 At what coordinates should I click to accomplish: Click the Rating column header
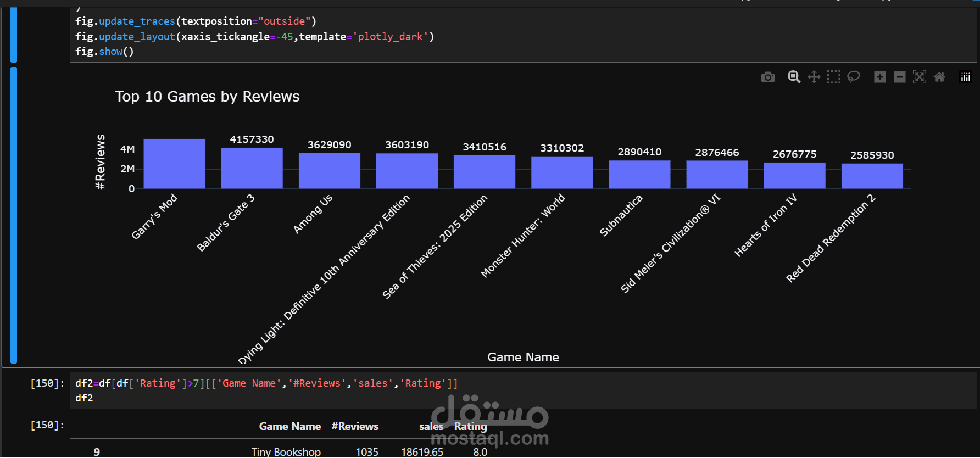(470, 427)
